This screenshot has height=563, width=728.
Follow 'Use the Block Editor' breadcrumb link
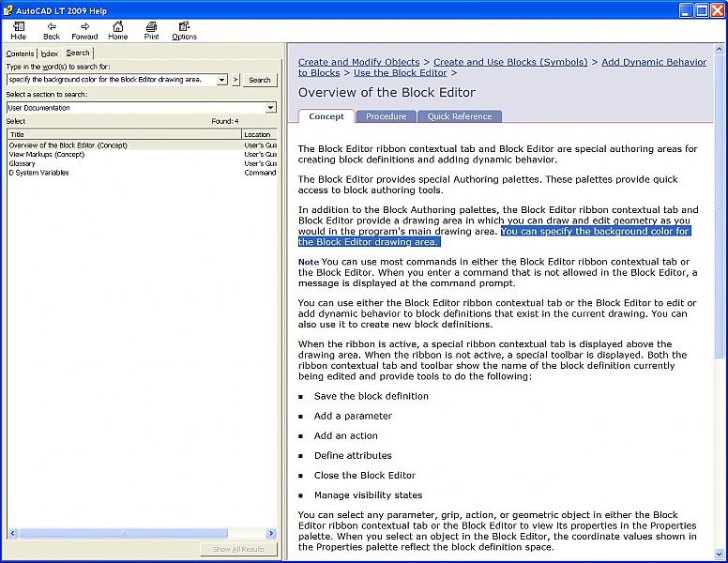(400, 73)
